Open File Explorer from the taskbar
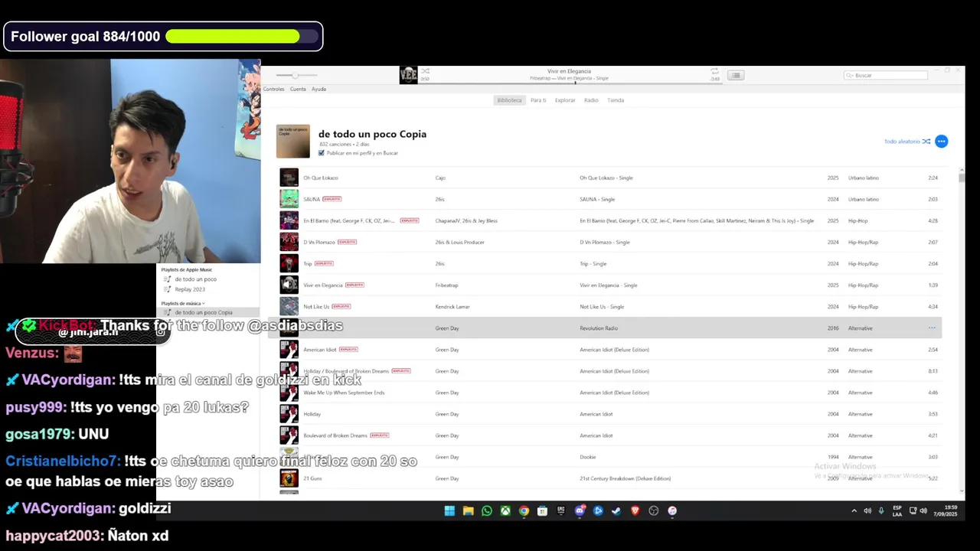This screenshot has width=980, height=551. point(468,511)
